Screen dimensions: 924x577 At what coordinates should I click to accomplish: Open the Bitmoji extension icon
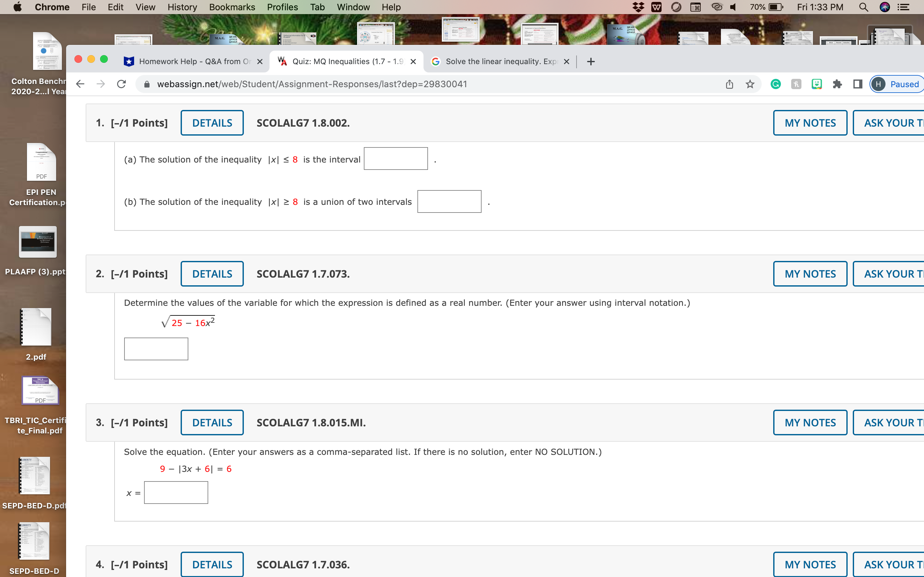[x=817, y=84]
